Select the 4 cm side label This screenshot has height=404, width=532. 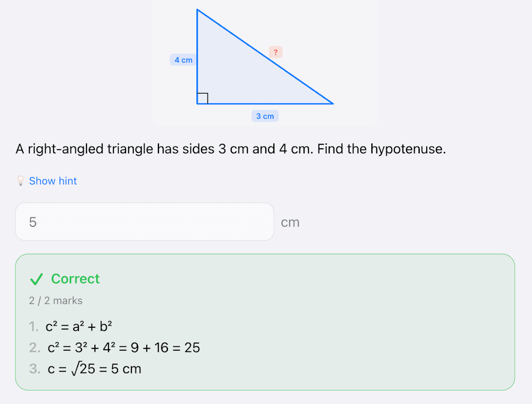183,60
